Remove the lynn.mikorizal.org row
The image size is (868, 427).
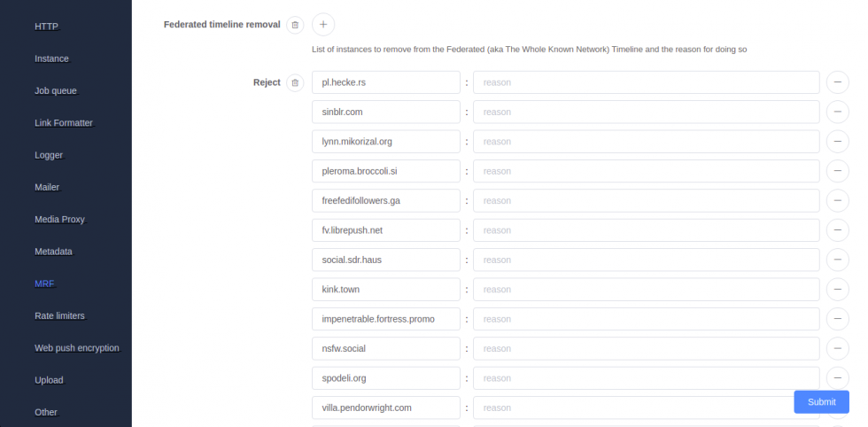pos(837,142)
